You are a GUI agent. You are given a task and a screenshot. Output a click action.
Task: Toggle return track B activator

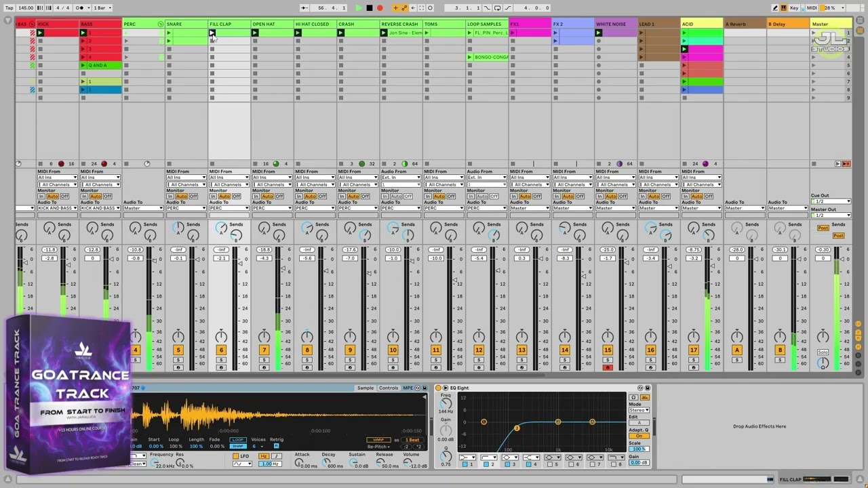tap(780, 350)
